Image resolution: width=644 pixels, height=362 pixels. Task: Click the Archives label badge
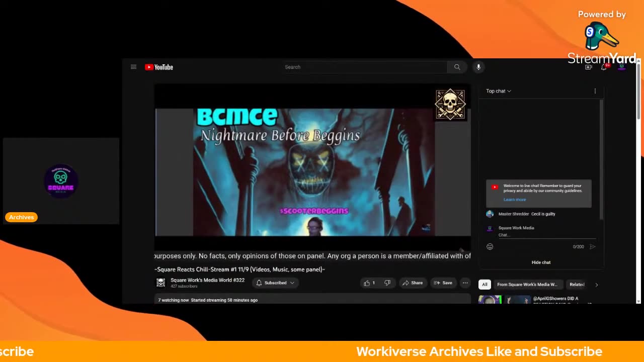click(21, 217)
